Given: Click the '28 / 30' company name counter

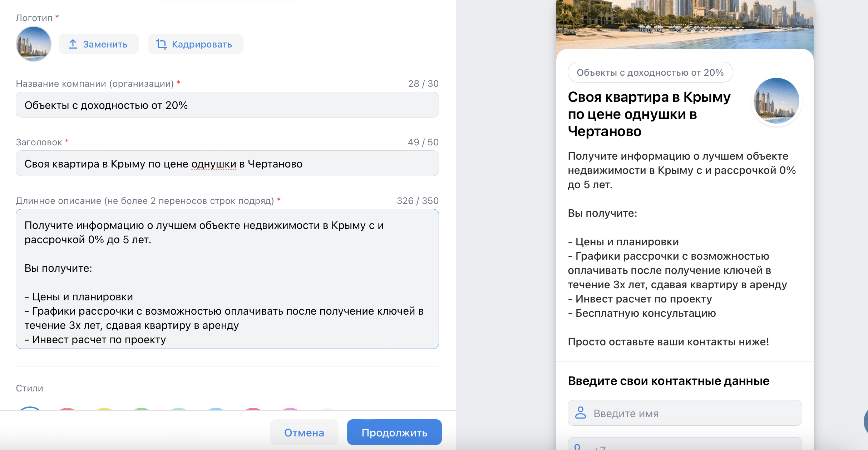Looking at the screenshot, I should pos(423,84).
